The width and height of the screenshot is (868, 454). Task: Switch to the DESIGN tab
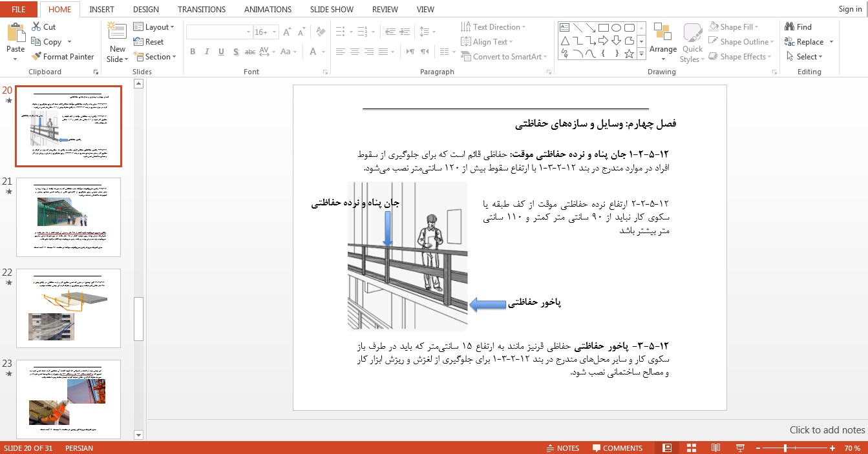tap(146, 9)
